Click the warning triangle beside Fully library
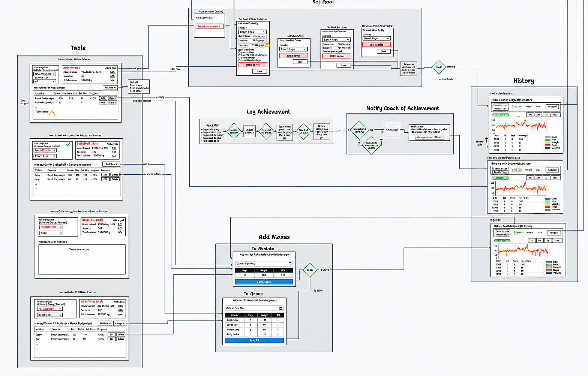This screenshot has height=376, width=588. tap(52, 112)
